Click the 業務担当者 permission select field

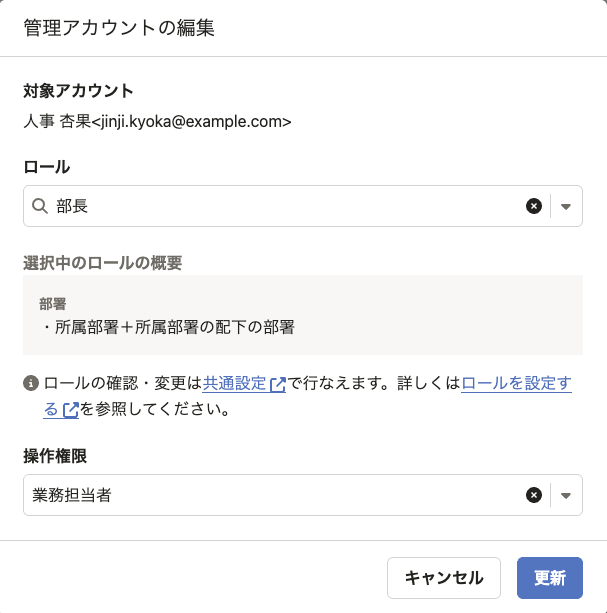tap(270, 495)
